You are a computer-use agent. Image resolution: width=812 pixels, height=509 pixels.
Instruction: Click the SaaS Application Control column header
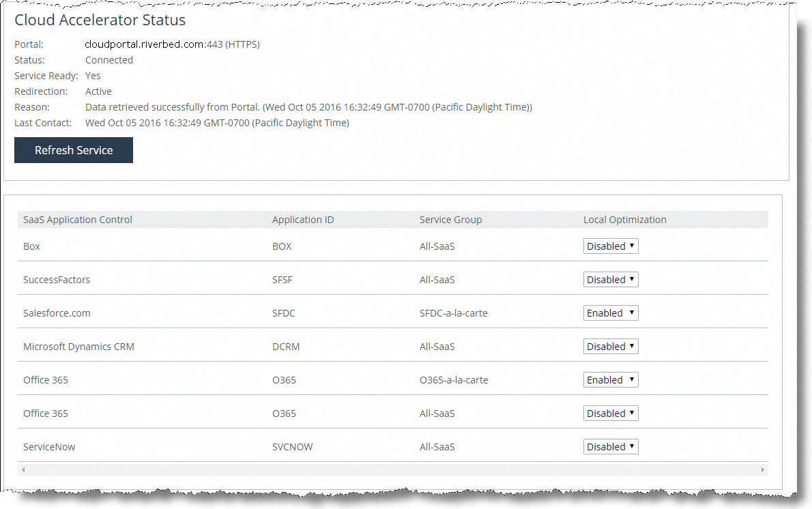[78, 220]
